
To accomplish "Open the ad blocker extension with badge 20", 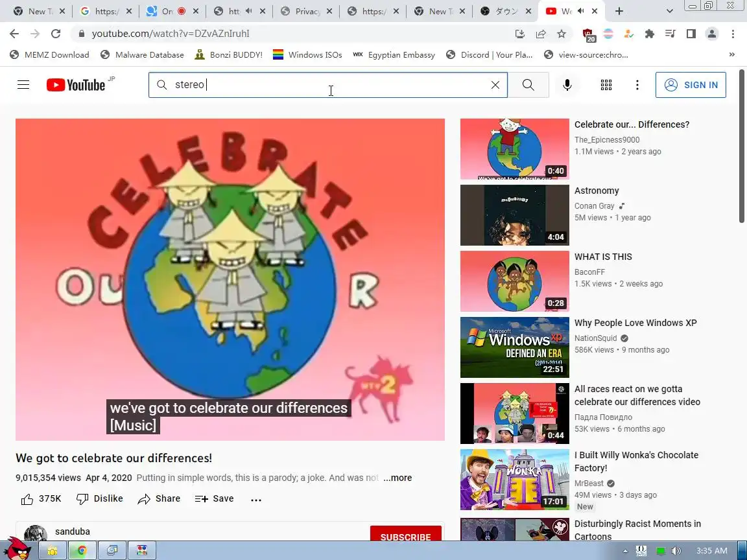I will (x=588, y=35).
